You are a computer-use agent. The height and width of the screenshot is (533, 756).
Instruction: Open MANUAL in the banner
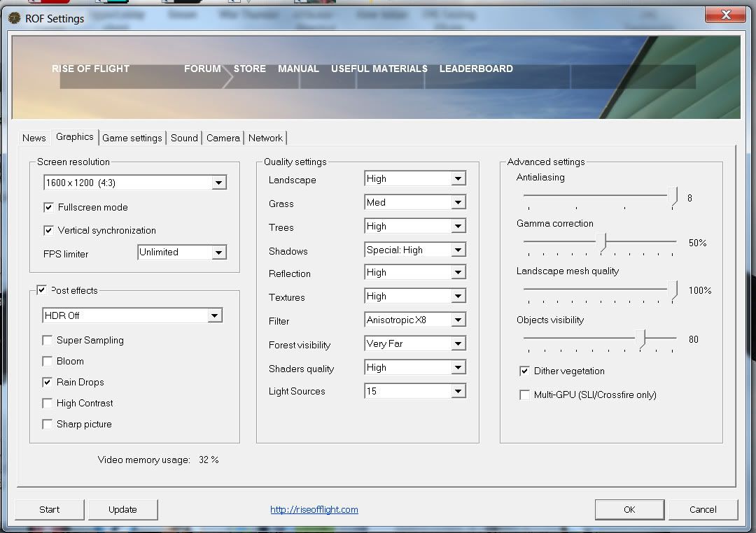tap(298, 69)
